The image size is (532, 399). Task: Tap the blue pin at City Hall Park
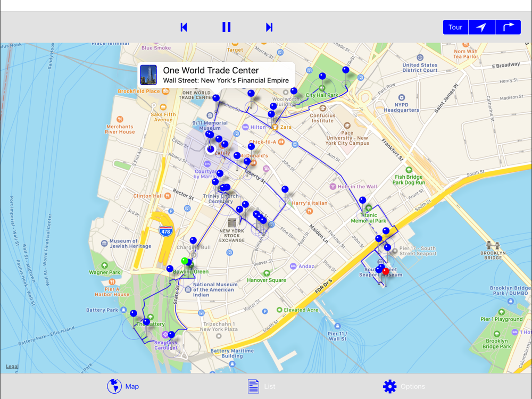click(322, 76)
